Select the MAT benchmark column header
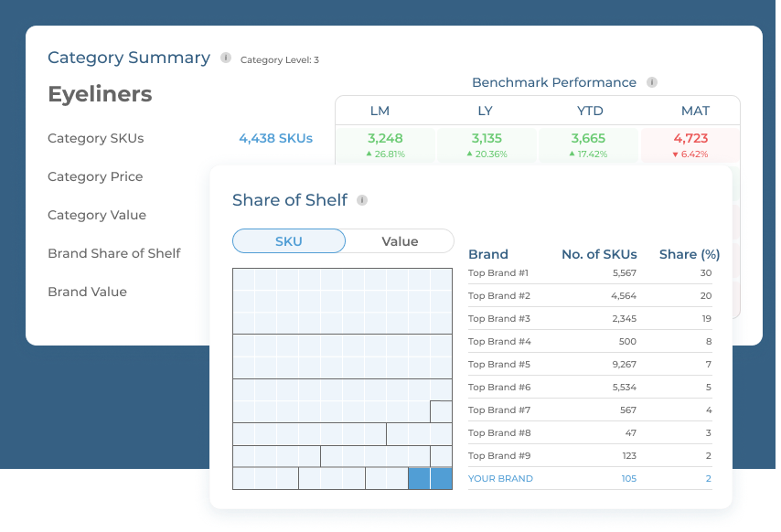Screen dimensions: 781x532 [x=695, y=111]
